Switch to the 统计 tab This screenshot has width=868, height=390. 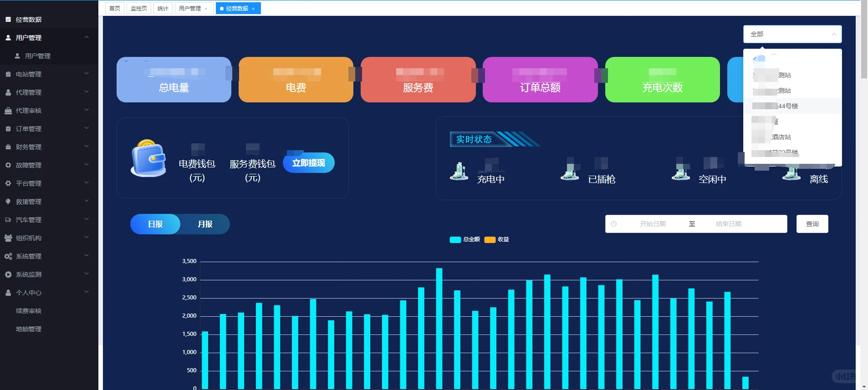coord(163,9)
